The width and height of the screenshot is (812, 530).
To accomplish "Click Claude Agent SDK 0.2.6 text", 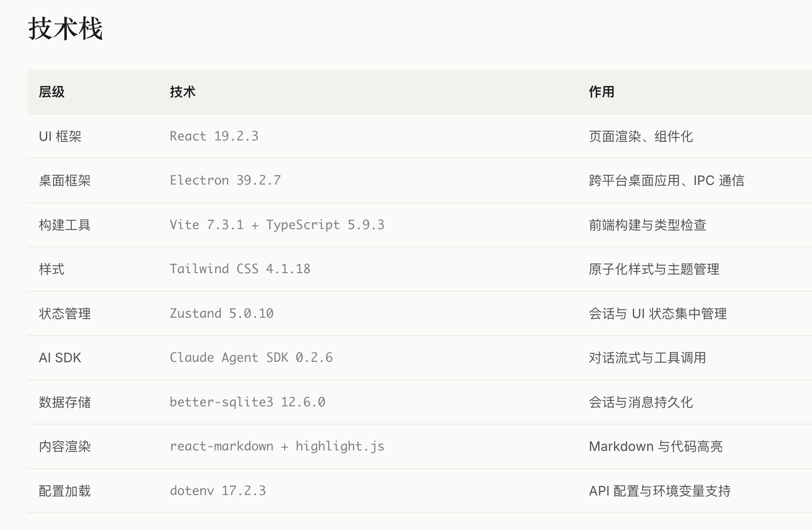I will (x=251, y=358).
